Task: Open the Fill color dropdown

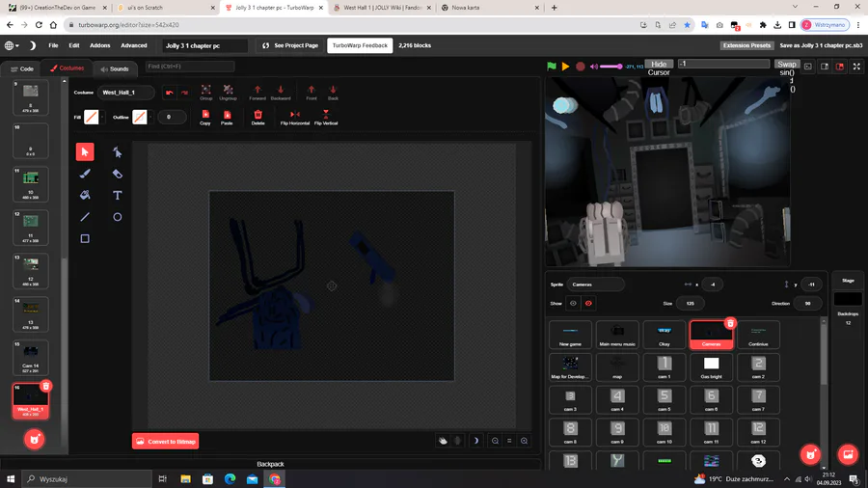Action: tap(102, 118)
